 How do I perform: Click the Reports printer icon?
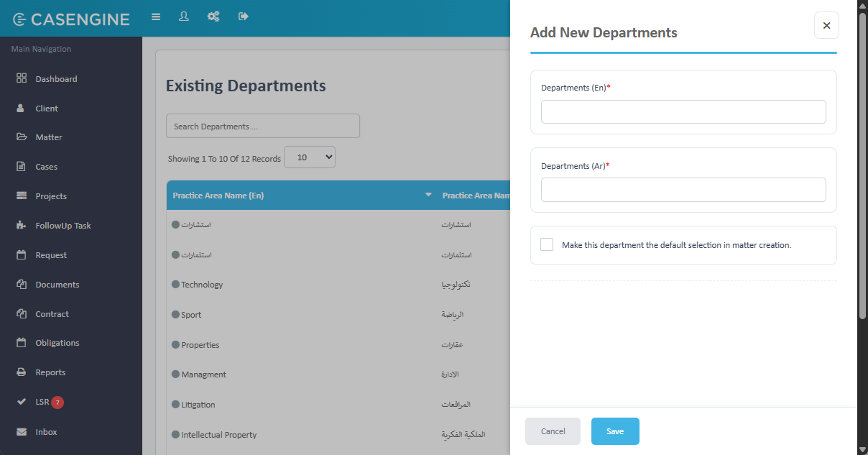click(x=22, y=372)
